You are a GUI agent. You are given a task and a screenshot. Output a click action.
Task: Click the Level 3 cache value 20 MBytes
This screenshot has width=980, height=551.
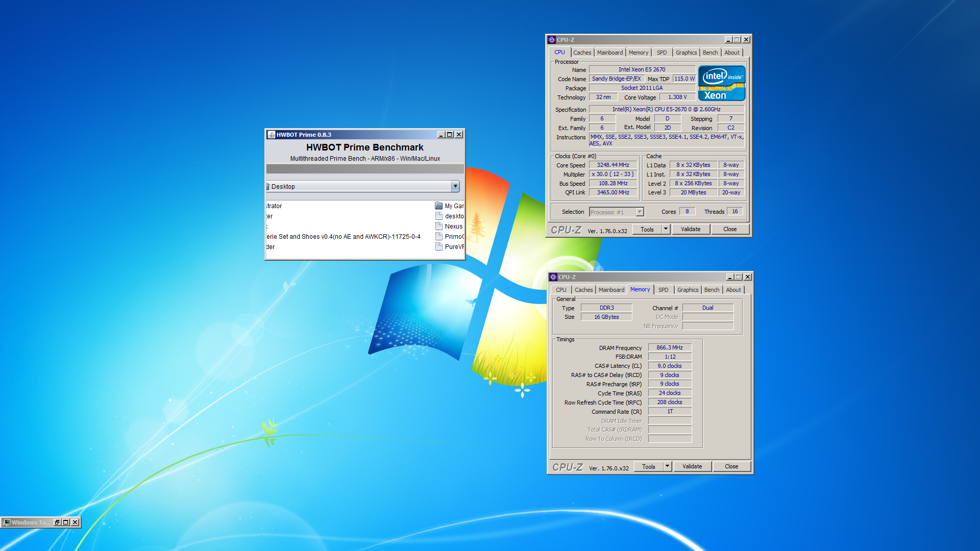694,192
